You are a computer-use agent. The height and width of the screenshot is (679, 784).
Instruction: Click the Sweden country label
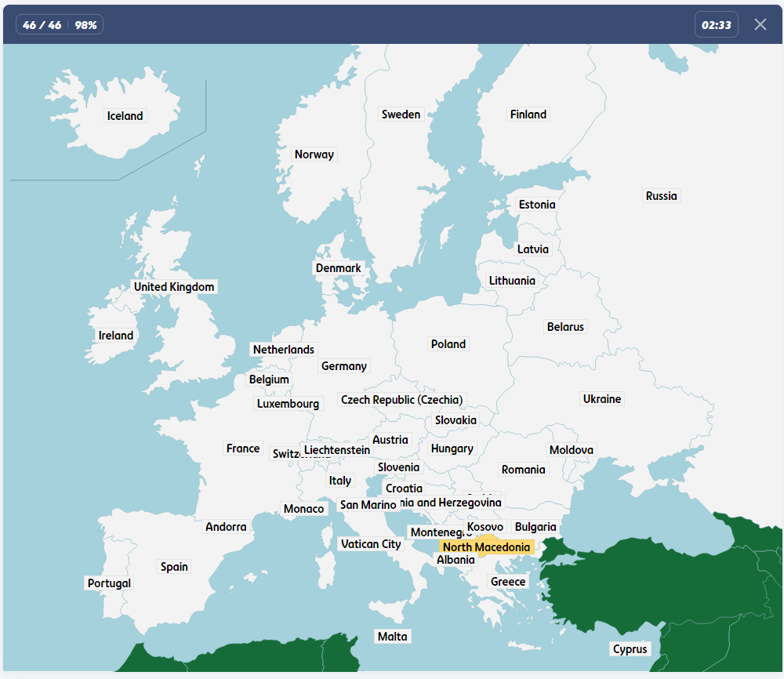(x=401, y=114)
